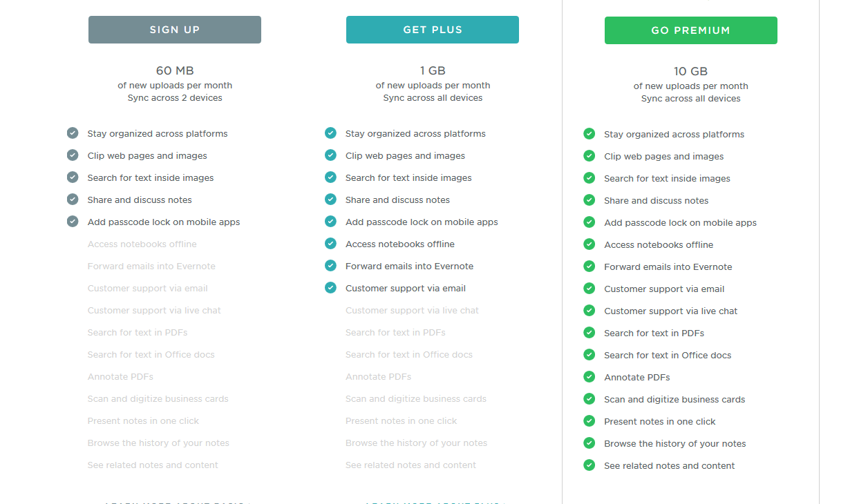Click teal checkmark next to Plus 'Customer support via email'

point(330,288)
